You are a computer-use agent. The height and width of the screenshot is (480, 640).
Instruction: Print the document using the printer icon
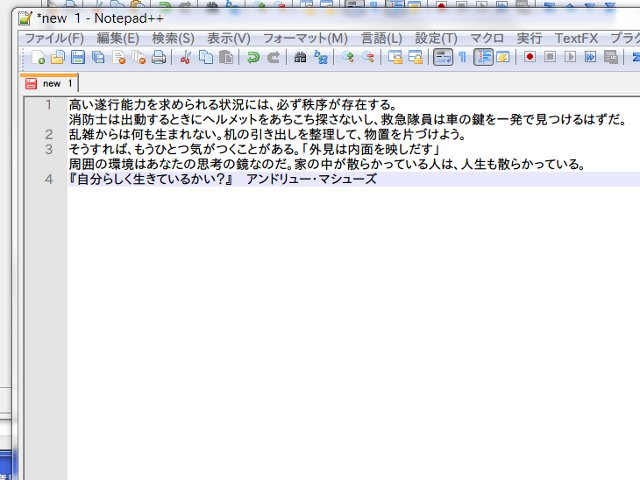tap(158, 57)
